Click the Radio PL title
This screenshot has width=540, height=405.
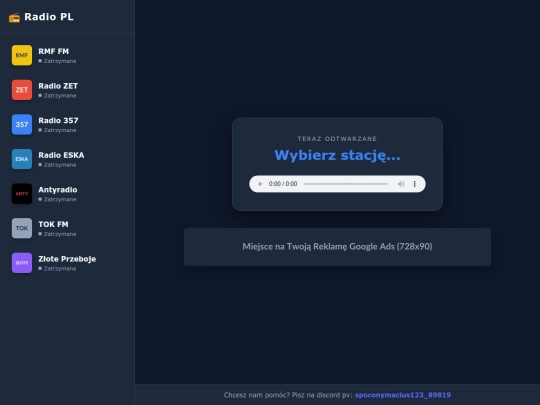[49, 17]
